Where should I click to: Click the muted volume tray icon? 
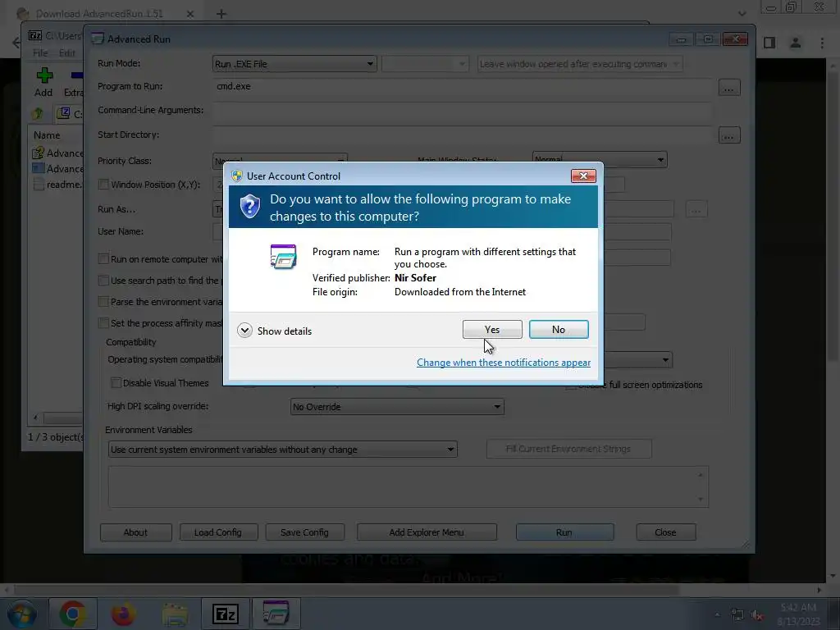coord(757,615)
